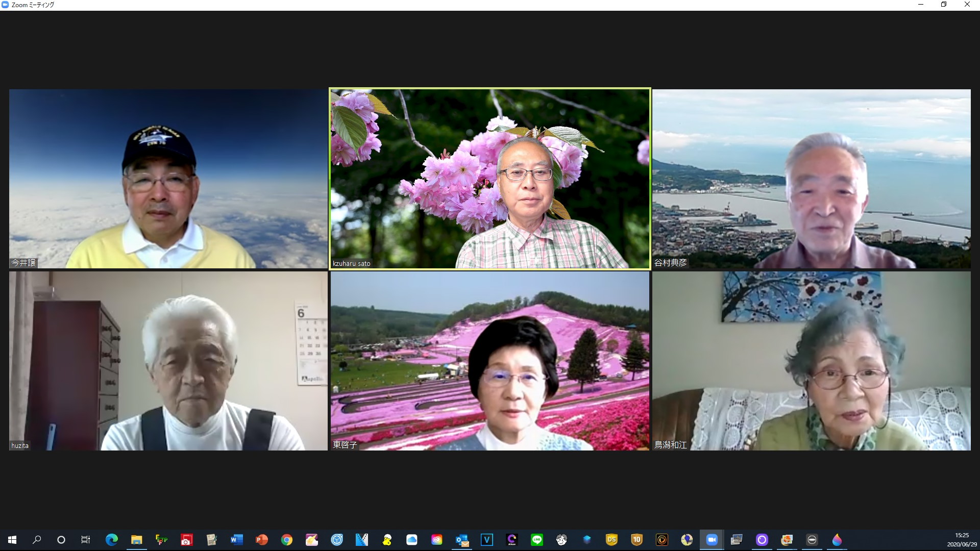Click the 今井譲 participant video tile
Screen dimensions: 980x551
[x=168, y=179]
